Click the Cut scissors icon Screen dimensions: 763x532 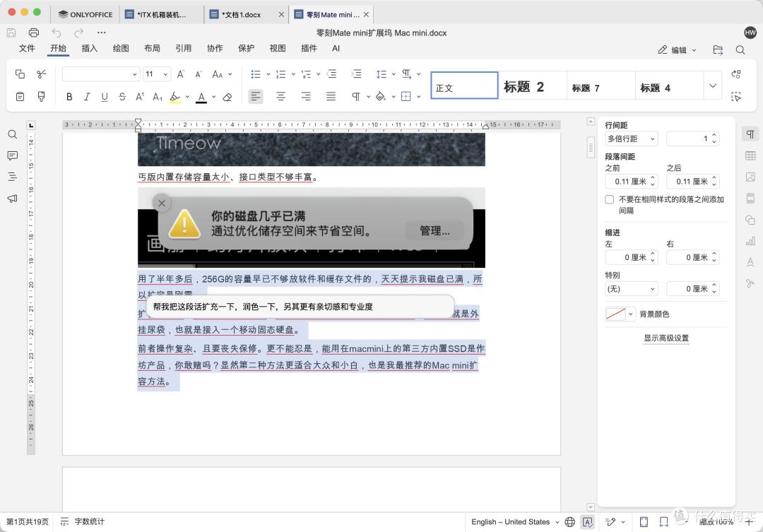pyautogui.click(x=42, y=74)
